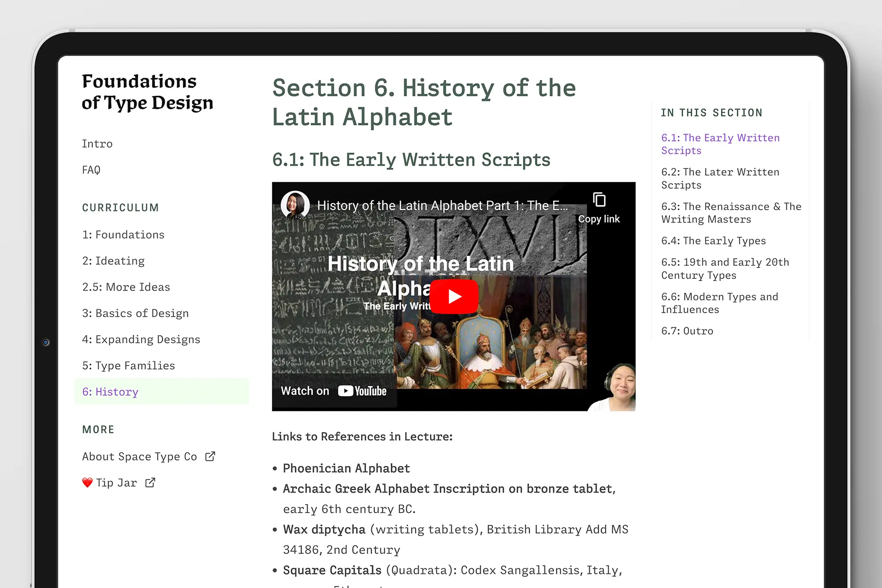The height and width of the screenshot is (588, 882).
Task: Select curriculum item 2.5: More Ideas
Action: [x=126, y=287]
